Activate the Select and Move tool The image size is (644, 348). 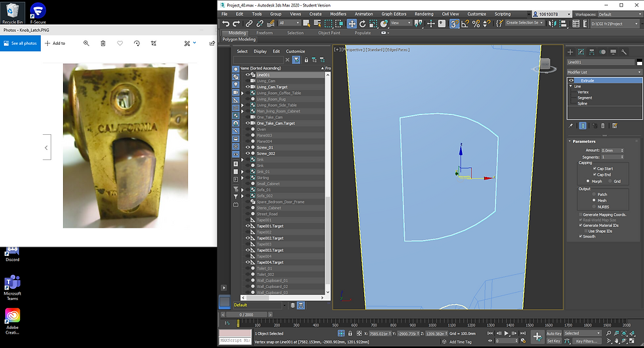click(x=352, y=24)
